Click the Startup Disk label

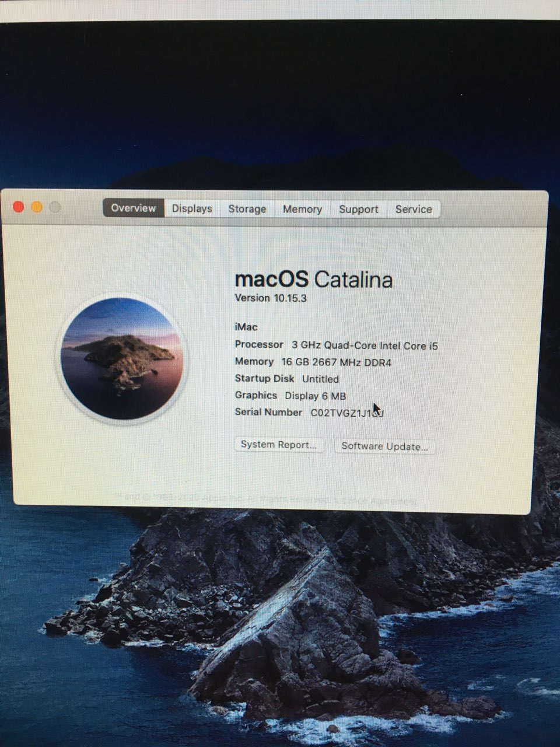(265, 378)
